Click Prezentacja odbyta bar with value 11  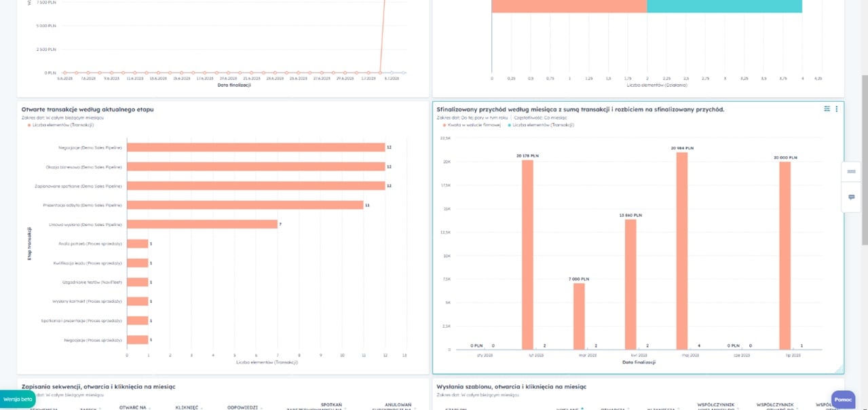(245, 204)
